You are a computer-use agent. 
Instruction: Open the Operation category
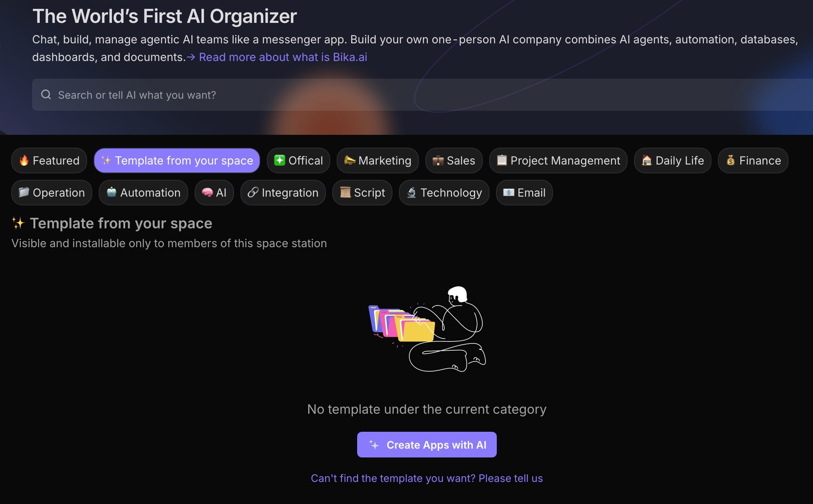[x=52, y=193]
